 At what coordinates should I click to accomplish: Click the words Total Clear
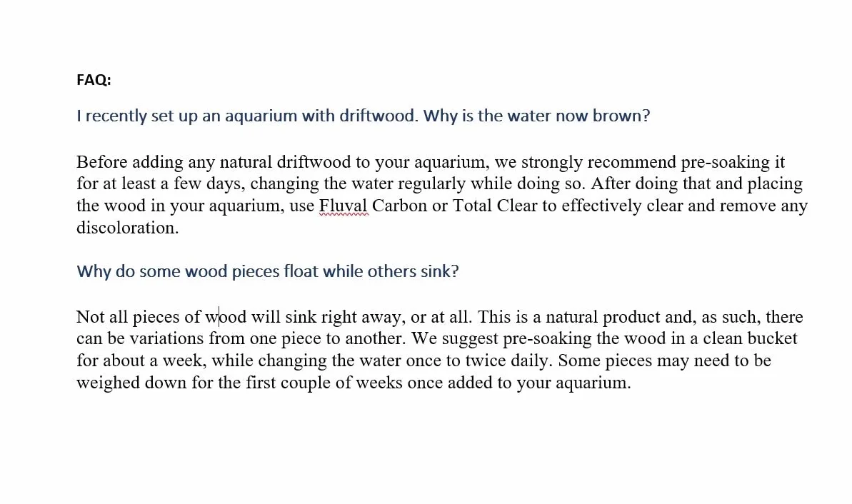tap(494, 206)
